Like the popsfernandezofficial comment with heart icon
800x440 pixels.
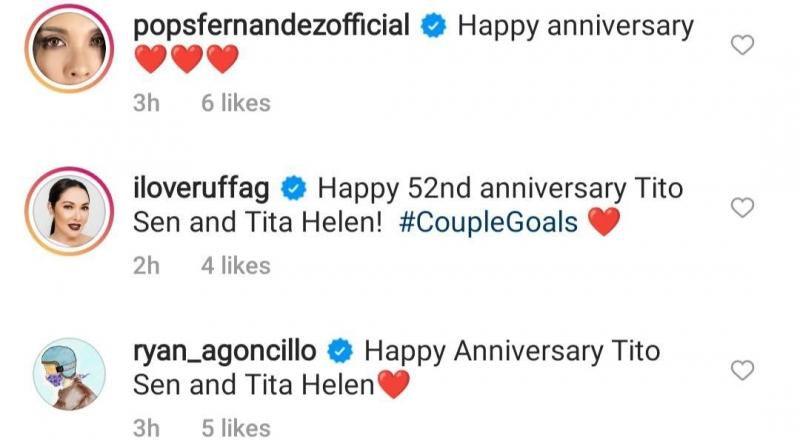pyautogui.click(x=742, y=46)
